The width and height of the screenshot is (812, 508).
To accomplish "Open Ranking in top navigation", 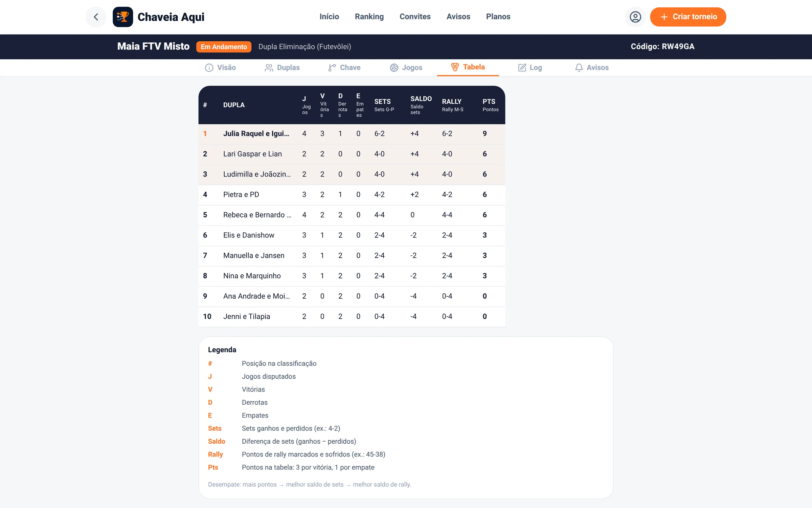I will click(369, 17).
